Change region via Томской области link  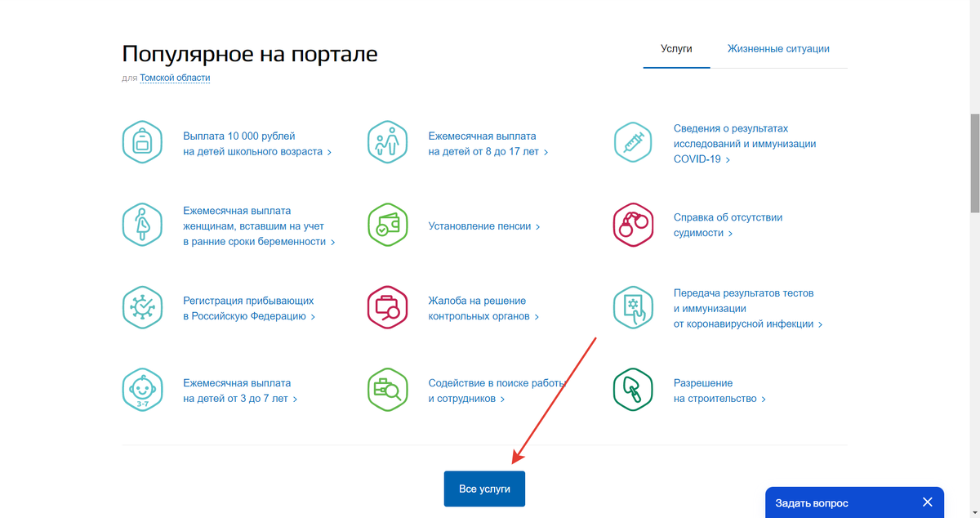click(x=175, y=78)
